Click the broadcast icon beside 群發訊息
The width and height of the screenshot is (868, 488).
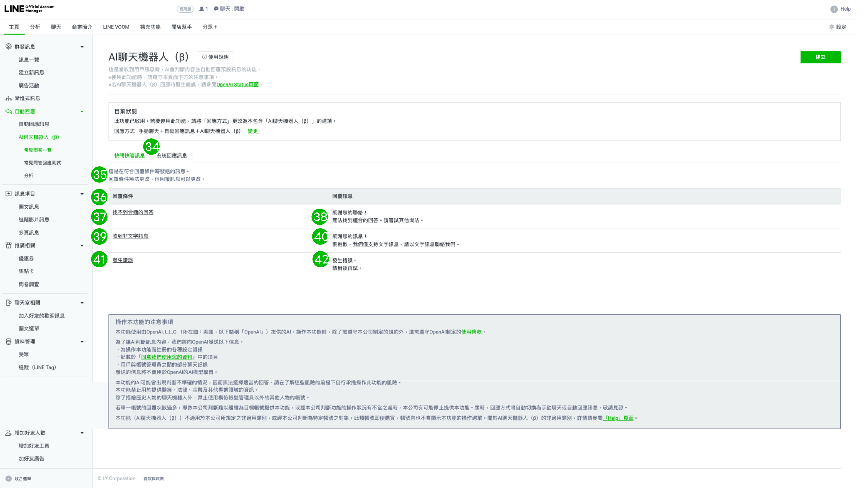coord(8,47)
